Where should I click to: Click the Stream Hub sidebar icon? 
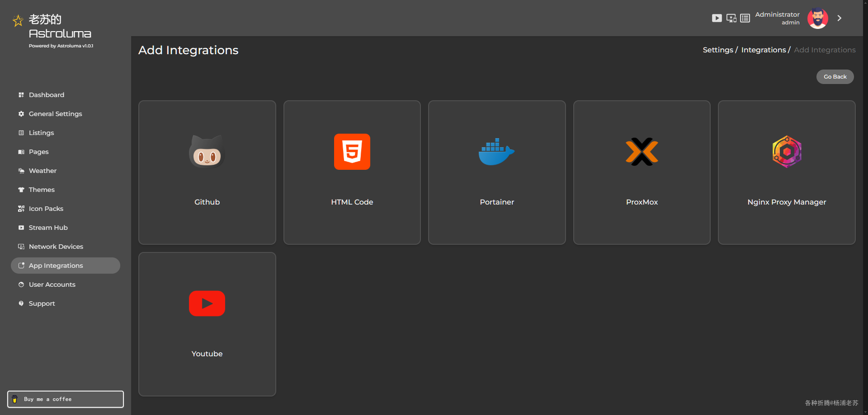[x=21, y=228]
